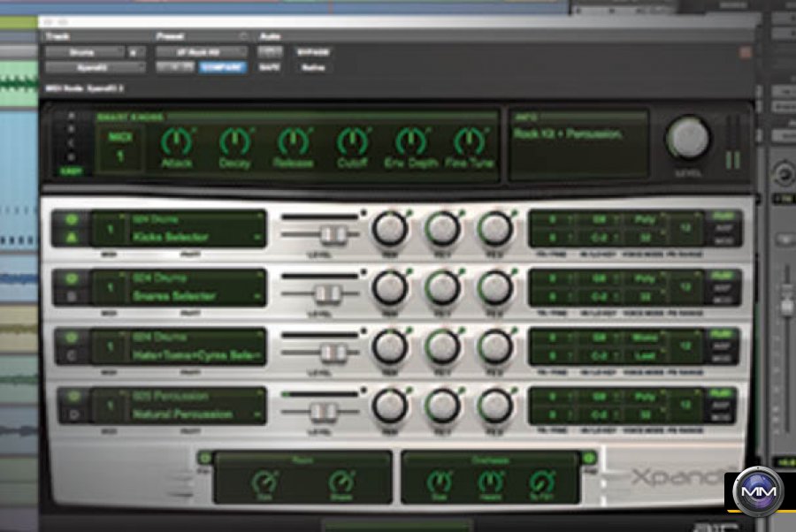Select the PLAY tab on Kicks Selector row
The image size is (796, 532).
tap(723, 216)
